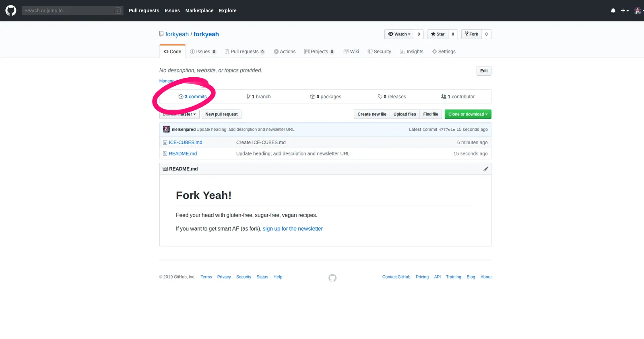Viewport: 644px width, 339px height.
Task: Open the footer Help link
Action: 278,277
